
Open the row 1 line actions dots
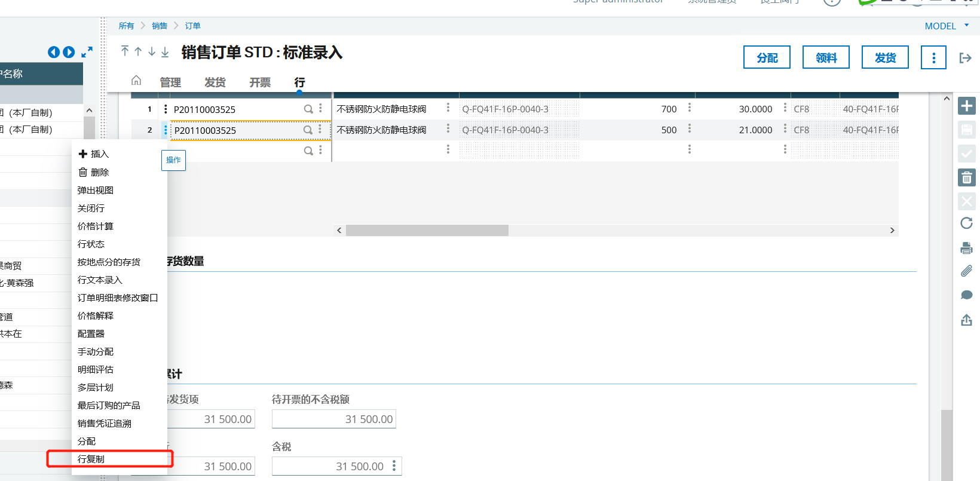[166, 109]
